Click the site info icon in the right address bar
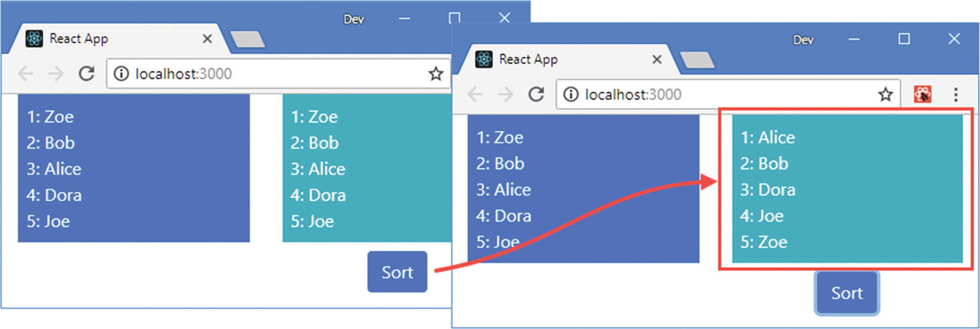Screen dimensions: 980x329 [571, 94]
